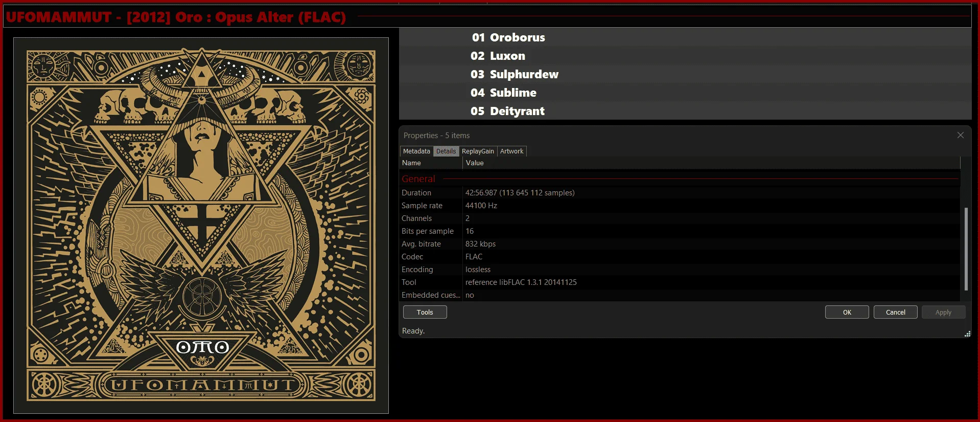Click the Apply button

[x=943, y=312]
